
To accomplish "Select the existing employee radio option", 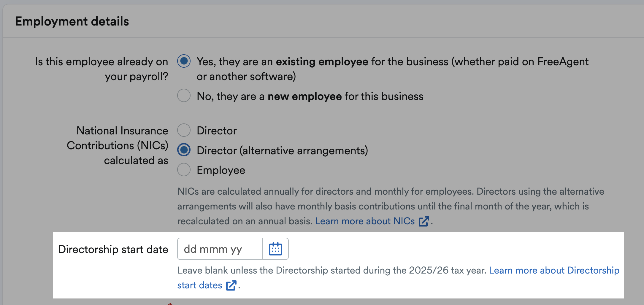I will tap(184, 61).
